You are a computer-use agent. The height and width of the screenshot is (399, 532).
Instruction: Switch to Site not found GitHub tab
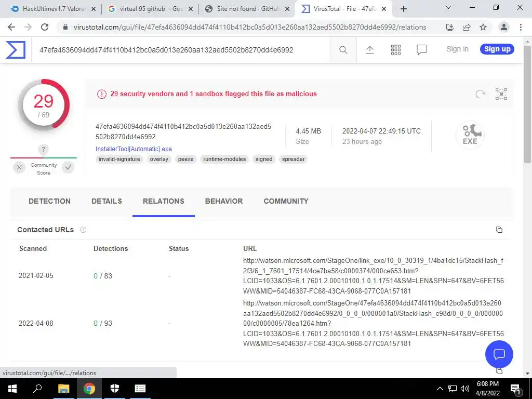[x=247, y=9]
